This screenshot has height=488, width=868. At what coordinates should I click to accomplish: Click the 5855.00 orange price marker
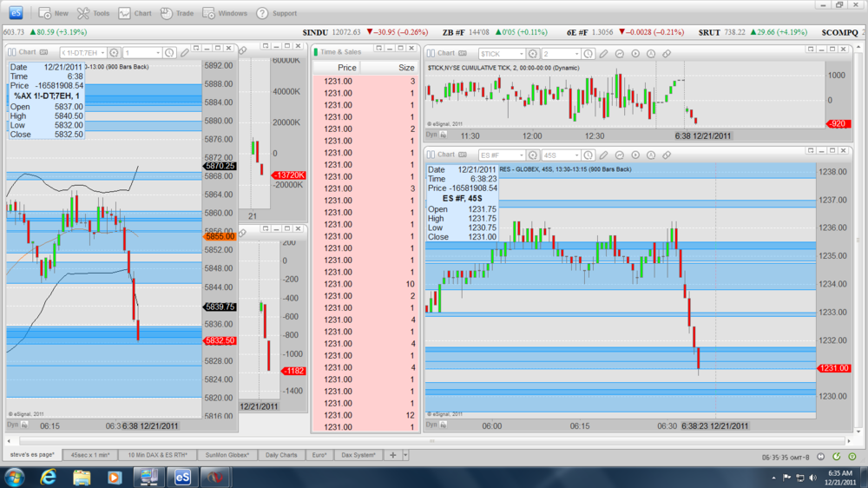220,236
